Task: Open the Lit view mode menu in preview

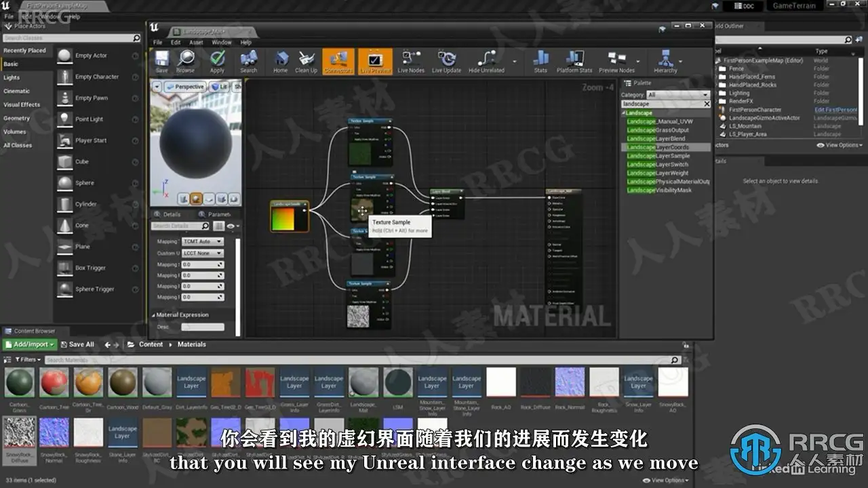Action: click(219, 87)
